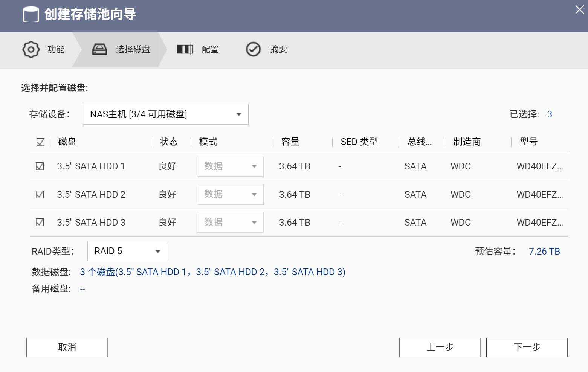Screen dimensions: 588x372
Task: Uncheck 3.5" SATA HDD 2 checkbox
Action: 40,195
